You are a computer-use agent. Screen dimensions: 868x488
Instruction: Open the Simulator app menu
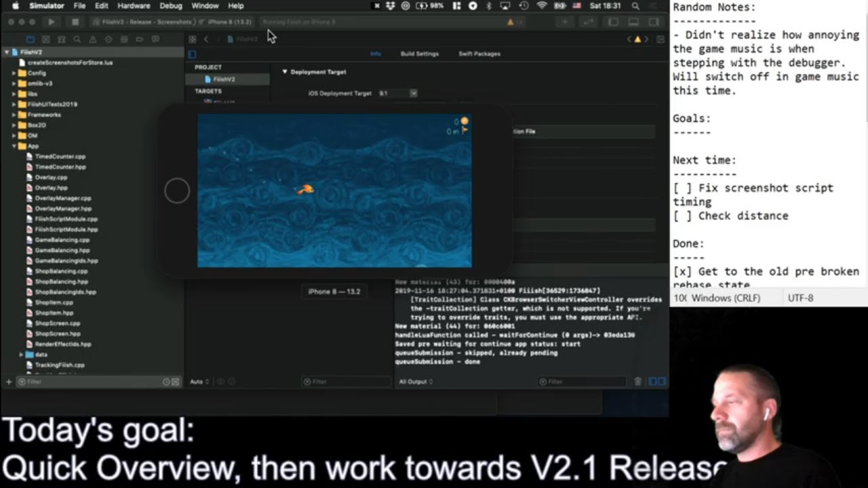(47, 5)
